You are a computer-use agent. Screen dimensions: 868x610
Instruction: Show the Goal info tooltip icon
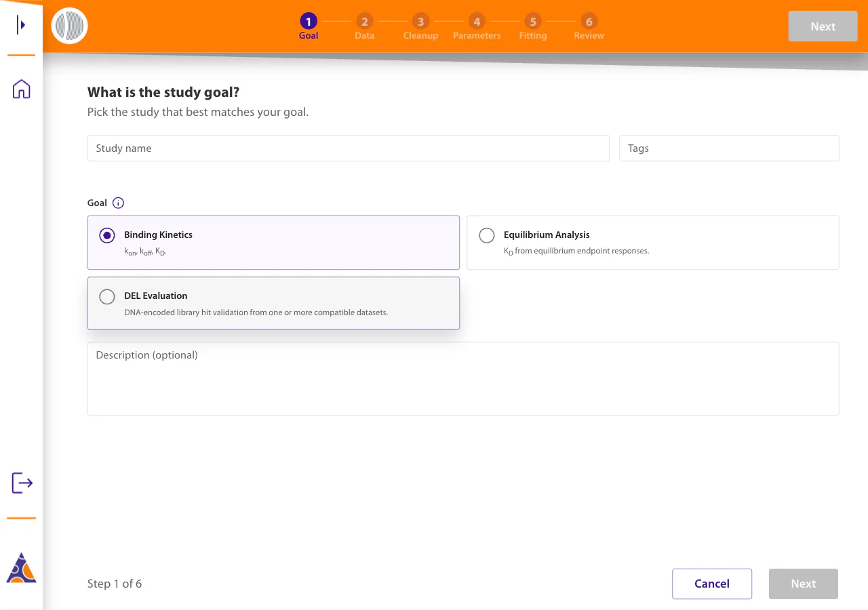pyautogui.click(x=118, y=203)
